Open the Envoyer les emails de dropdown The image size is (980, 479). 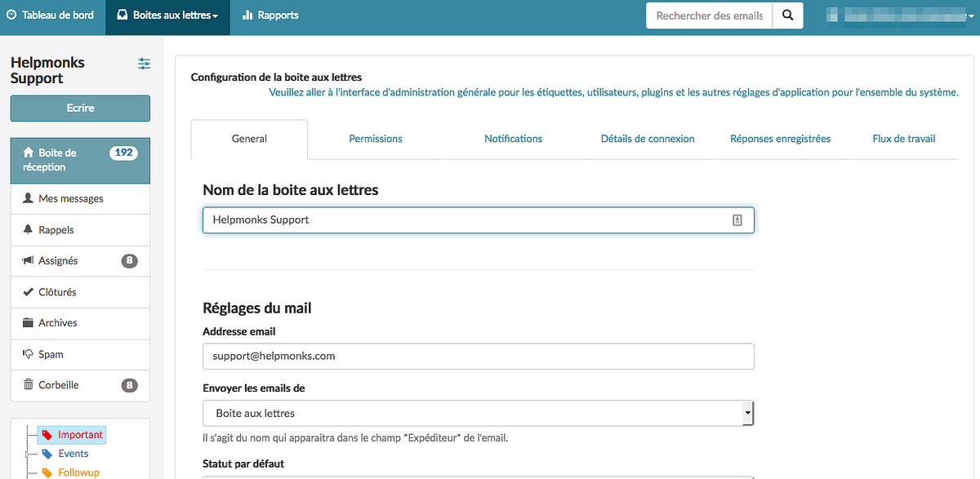pos(478,413)
